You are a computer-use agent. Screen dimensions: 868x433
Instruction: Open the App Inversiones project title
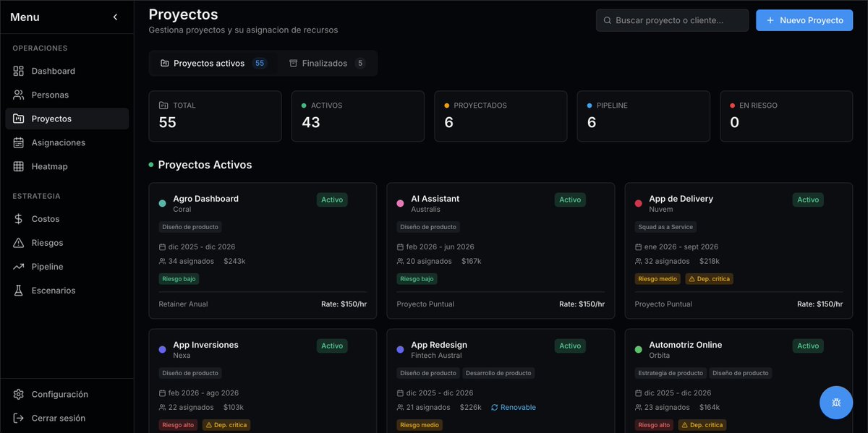point(205,345)
